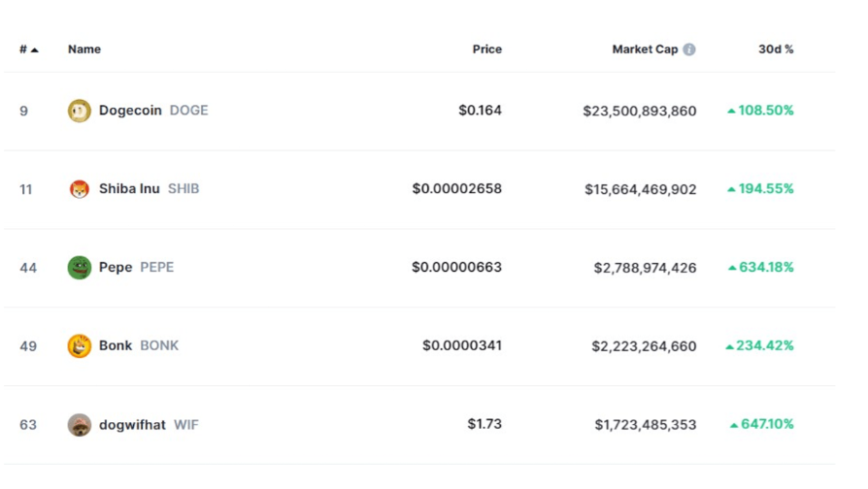Toggle the rank sort arrow next to #
868x489 pixels.
point(34,49)
